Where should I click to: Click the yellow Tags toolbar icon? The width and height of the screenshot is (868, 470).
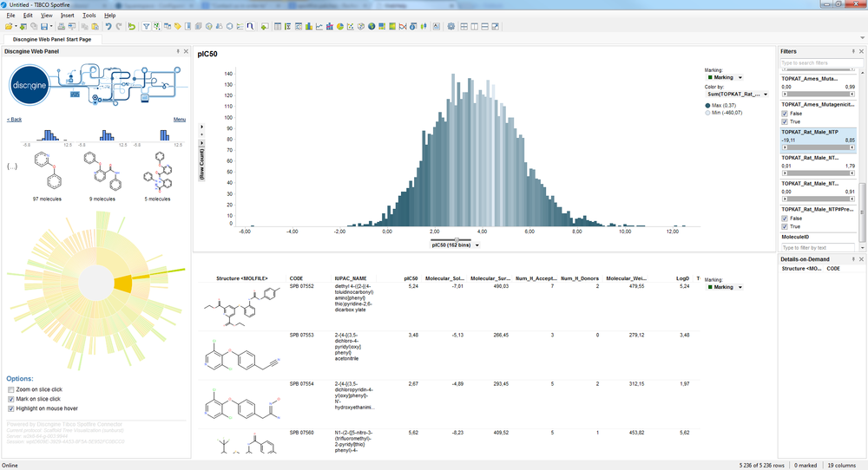(x=178, y=27)
